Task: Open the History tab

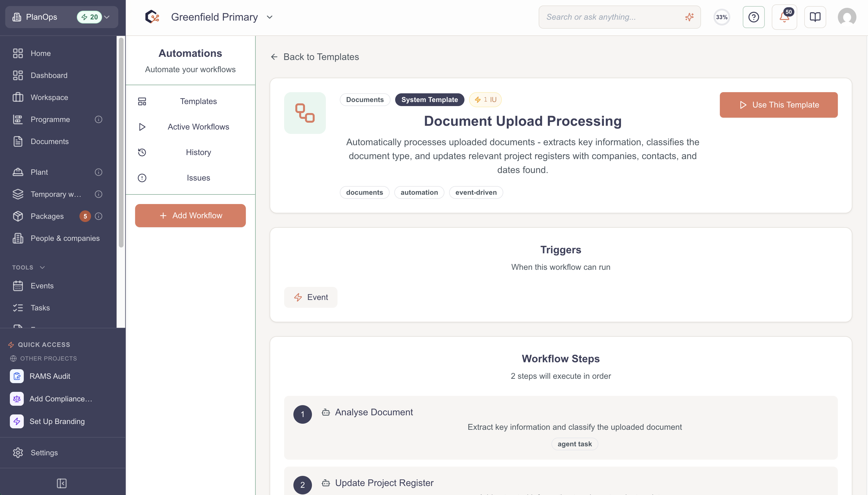Action: (190, 152)
